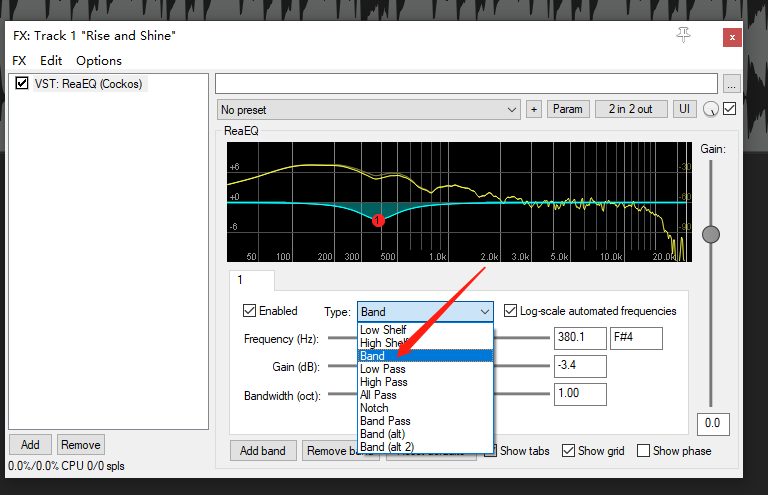The width and height of the screenshot is (768, 495).
Task: Open the FX menu
Action: click(x=19, y=61)
